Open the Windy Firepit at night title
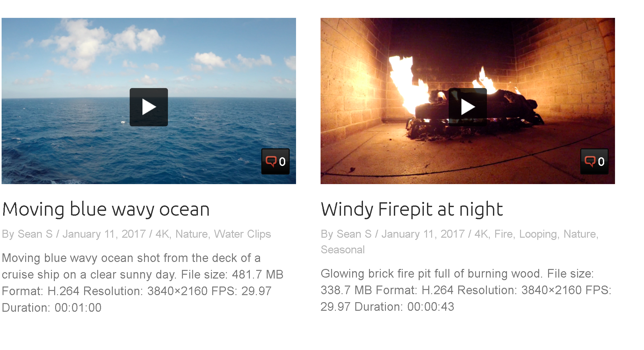Screen dimensions: 644x350 (x=412, y=209)
